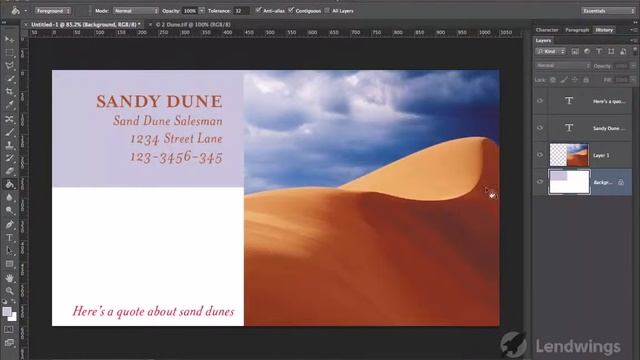Select the Lasso tool
The width and height of the screenshot is (640, 360).
(9, 66)
